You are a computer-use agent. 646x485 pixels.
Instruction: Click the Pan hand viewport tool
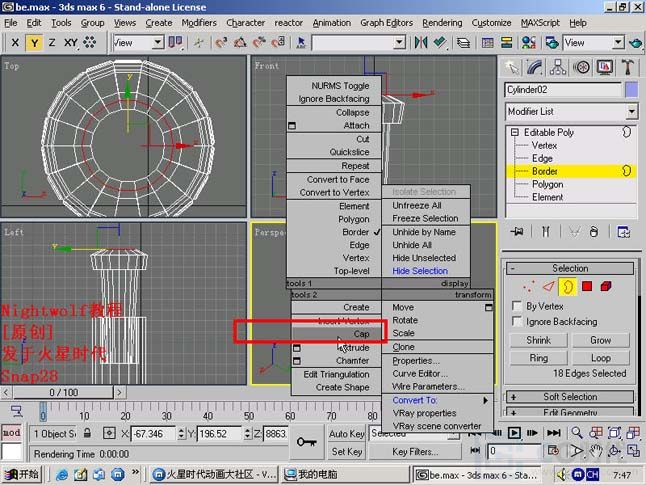595,451
